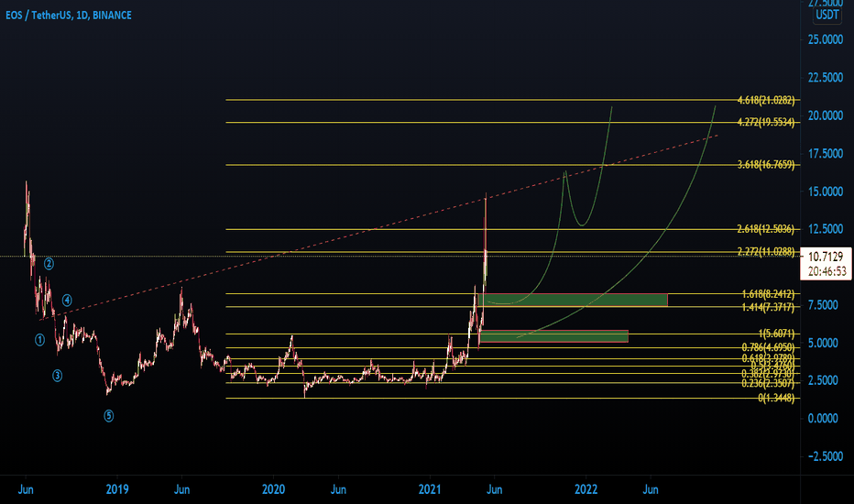Click the 4.272(19.5534) Fibonacci level label
854x504 pixels.
[766, 122]
